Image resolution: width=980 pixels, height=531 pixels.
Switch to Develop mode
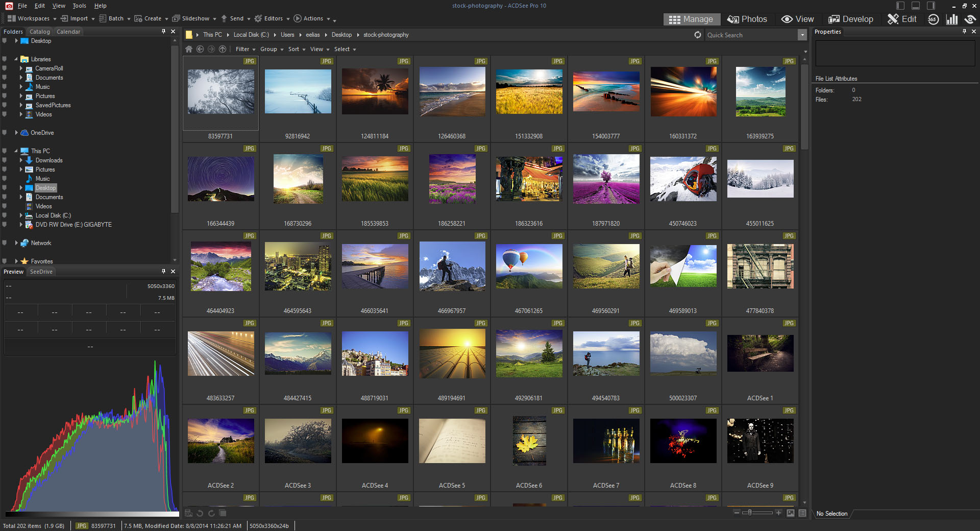[850, 19]
